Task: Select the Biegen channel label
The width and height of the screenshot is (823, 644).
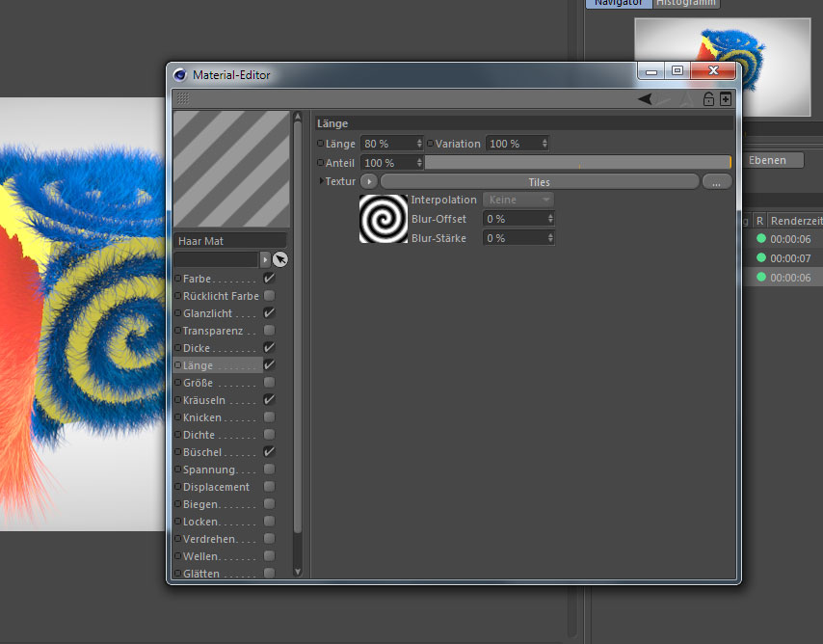Action: (200, 504)
